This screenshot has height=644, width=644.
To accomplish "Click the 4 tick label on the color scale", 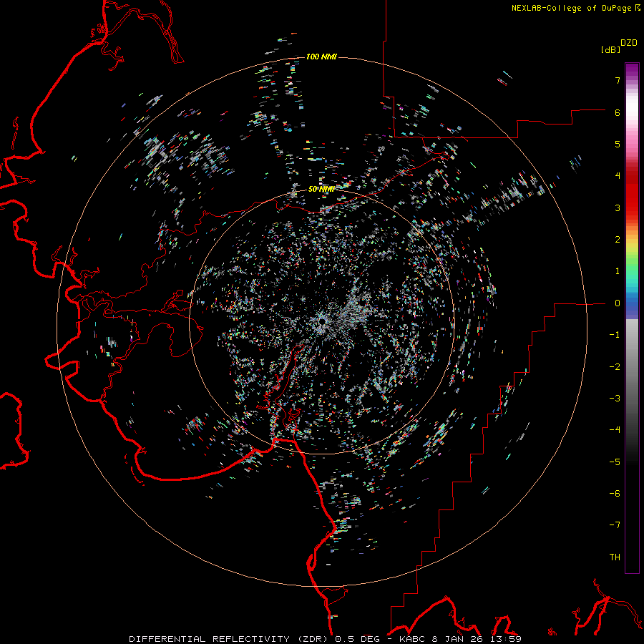I will [617, 176].
